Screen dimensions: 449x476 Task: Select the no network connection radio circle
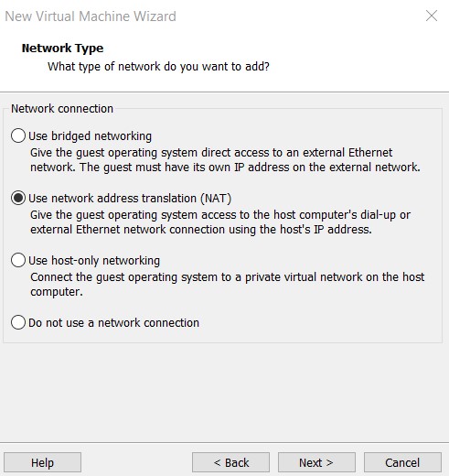(18, 322)
